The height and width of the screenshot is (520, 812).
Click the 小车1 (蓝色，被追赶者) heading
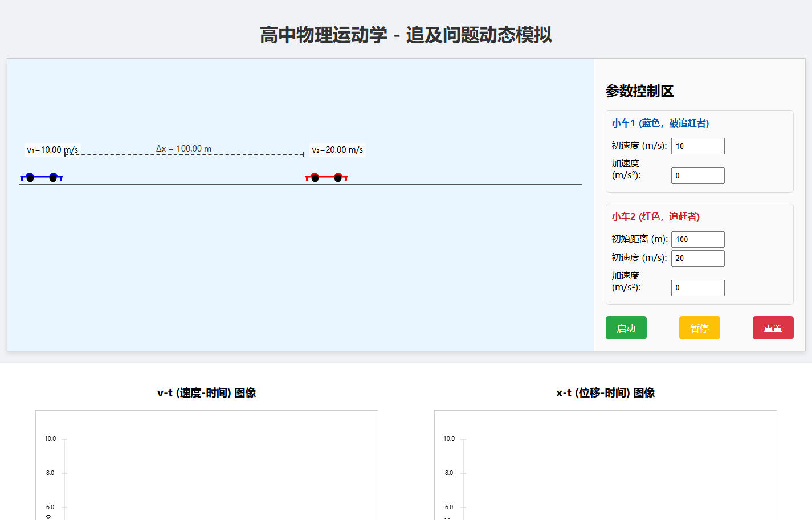point(660,123)
